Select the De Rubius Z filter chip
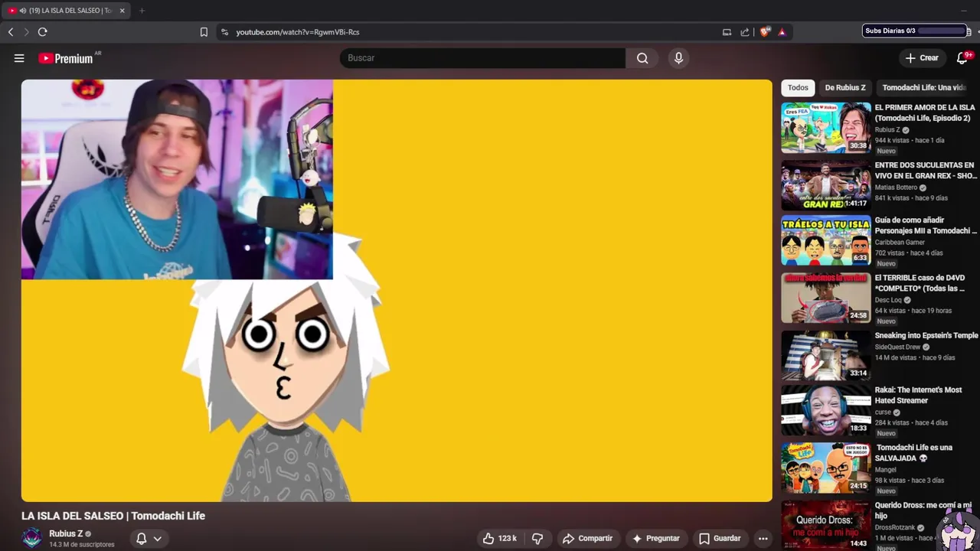Image resolution: width=980 pixels, height=551 pixels. [845, 88]
